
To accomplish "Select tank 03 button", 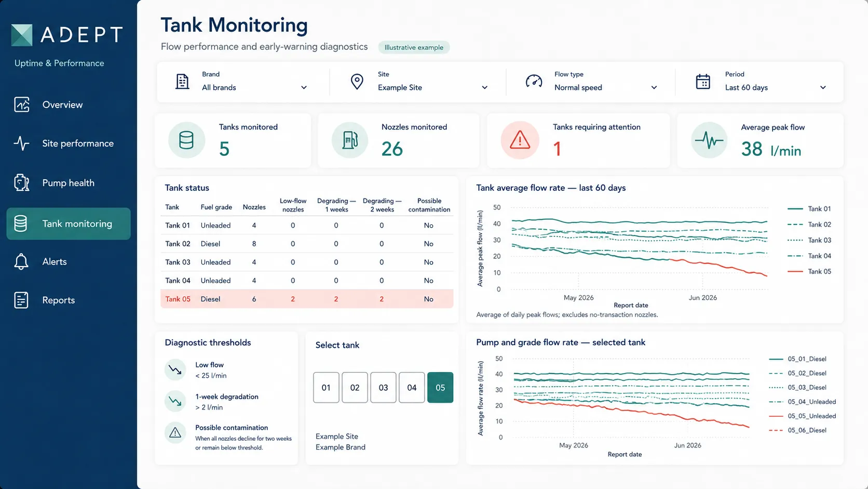I will coord(383,388).
